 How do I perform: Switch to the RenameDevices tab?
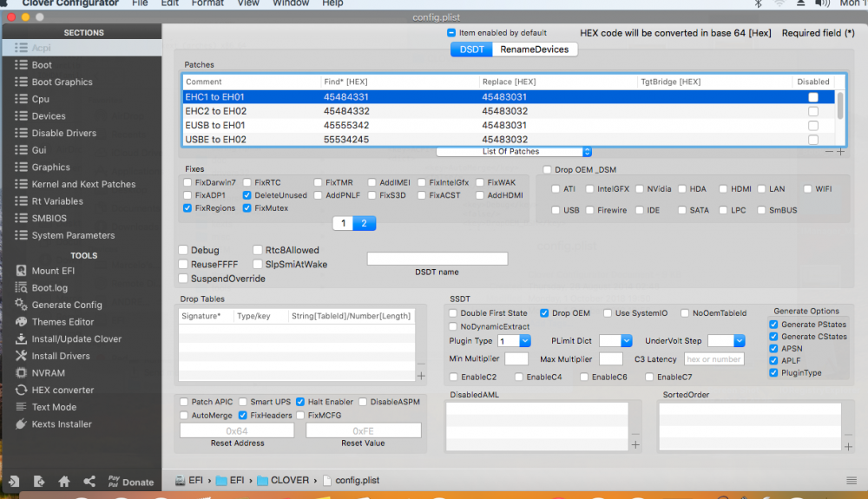coord(534,49)
